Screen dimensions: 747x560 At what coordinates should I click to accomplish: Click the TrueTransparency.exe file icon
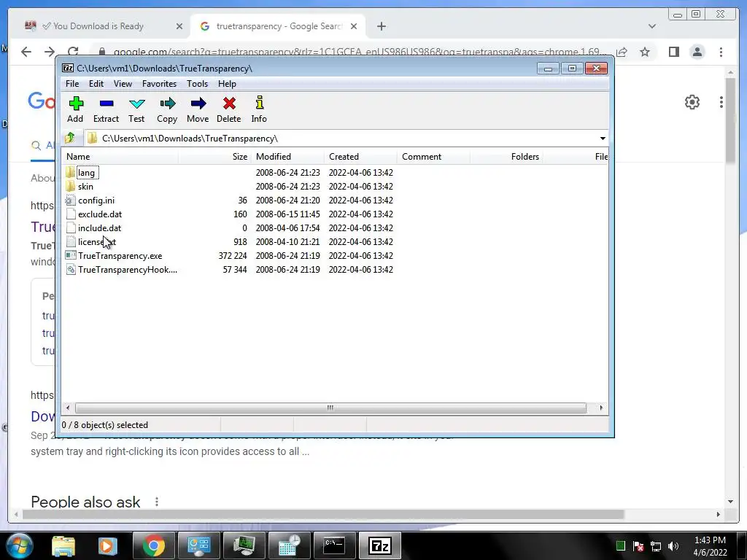(71, 255)
